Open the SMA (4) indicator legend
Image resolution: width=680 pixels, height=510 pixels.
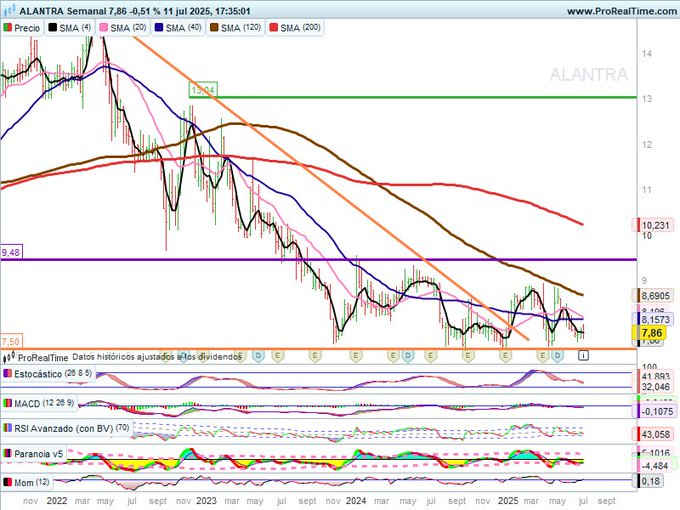tap(69, 28)
